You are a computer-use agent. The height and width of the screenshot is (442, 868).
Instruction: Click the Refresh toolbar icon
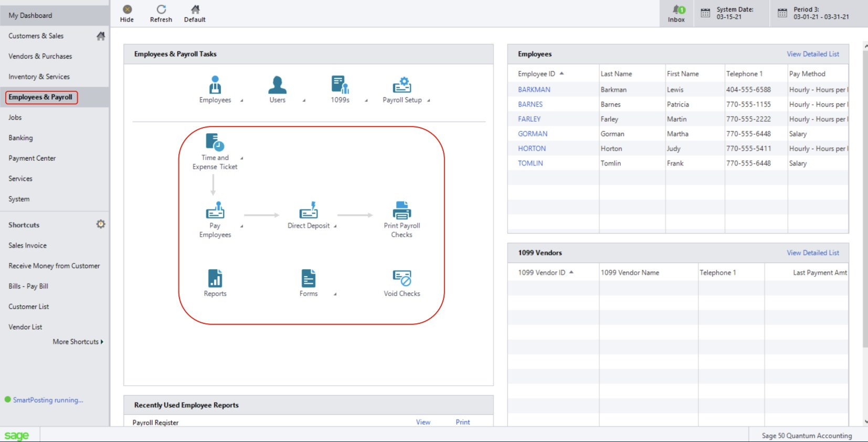(161, 9)
